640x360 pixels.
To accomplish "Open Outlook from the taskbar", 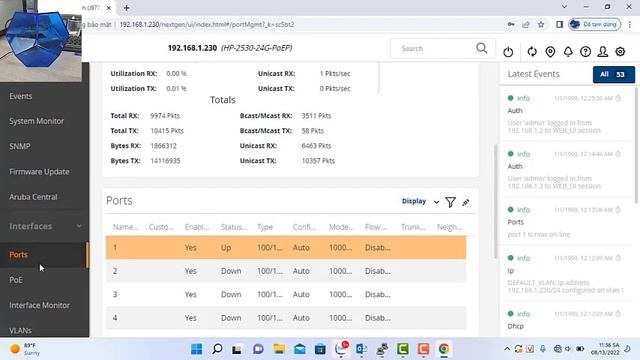I will point(362,349).
